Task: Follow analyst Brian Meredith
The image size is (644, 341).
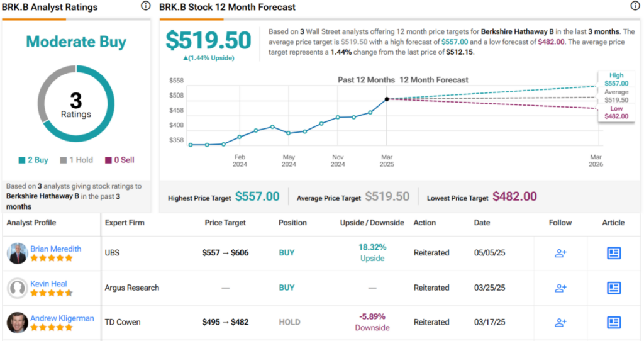Action: tap(560, 253)
